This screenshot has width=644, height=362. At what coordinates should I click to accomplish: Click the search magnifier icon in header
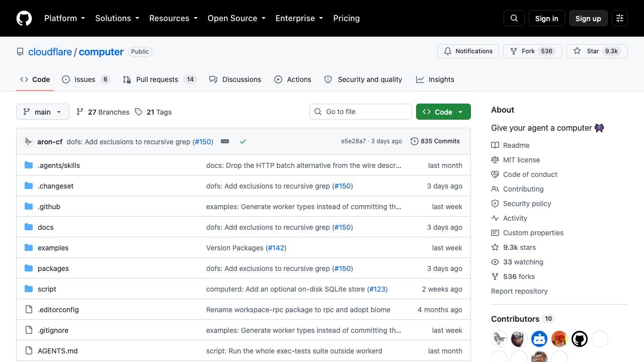point(514,18)
